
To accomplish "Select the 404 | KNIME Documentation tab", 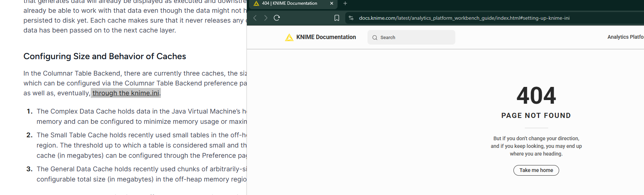I will 289,4.
